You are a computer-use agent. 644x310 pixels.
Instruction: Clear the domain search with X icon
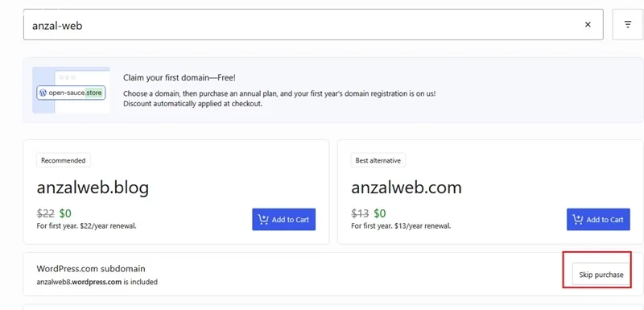pyautogui.click(x=588, y=25)
